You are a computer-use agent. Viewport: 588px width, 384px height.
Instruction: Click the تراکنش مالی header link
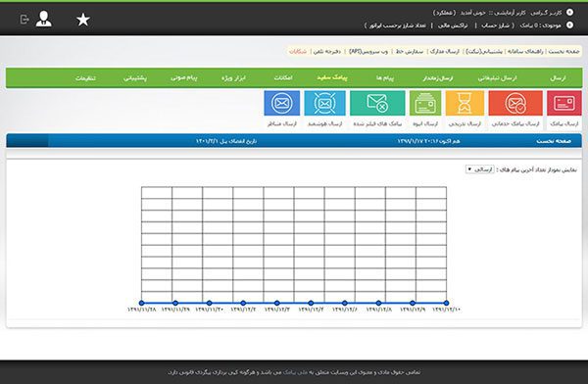click(x=453, y=25)
